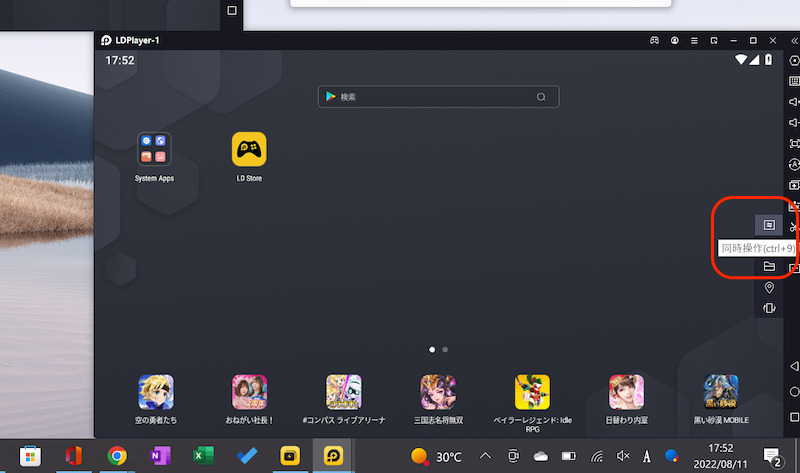Screen dimensions: 800x473
Task: Switch to second home screen page dot
Action: (445, 350)
